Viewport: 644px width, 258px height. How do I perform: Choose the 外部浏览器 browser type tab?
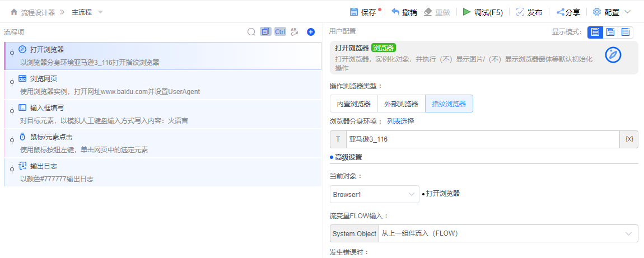[401, 104]
